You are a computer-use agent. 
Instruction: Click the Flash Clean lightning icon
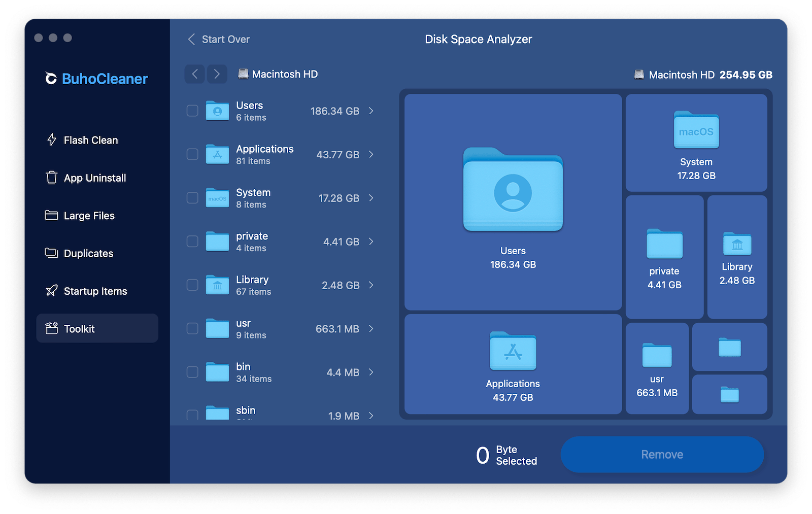tap(52, 140)
